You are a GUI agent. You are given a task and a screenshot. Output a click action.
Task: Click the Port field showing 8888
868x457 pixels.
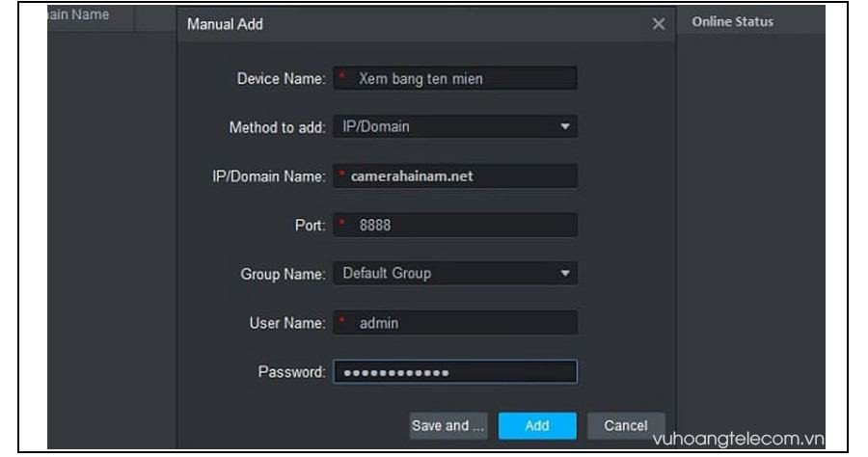[455, 225]
